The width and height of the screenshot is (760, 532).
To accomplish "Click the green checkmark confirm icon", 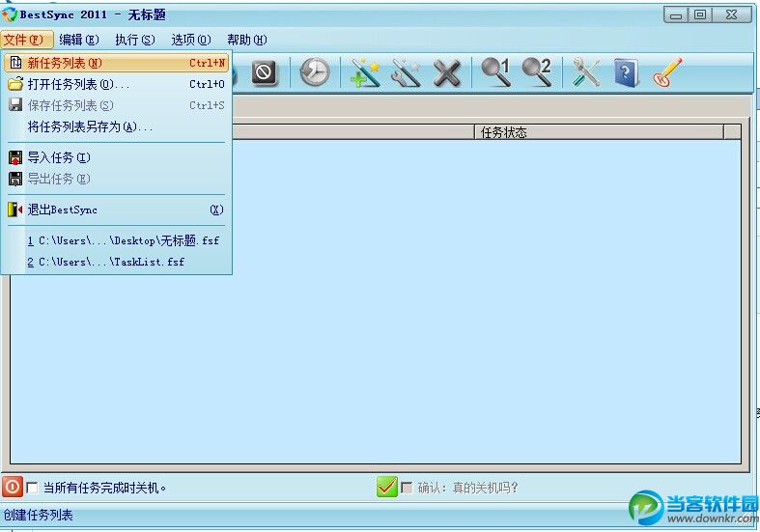I will (387, 487).
